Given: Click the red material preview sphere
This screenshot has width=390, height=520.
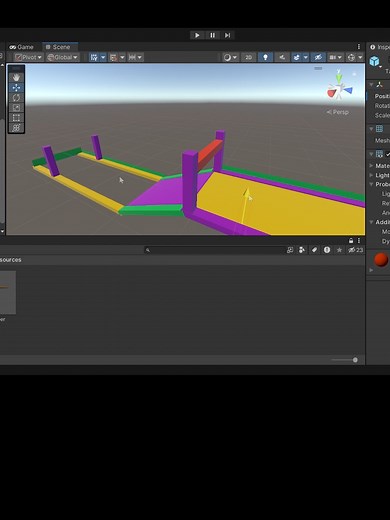Looking at the screenshot, I should coord(381,260).
